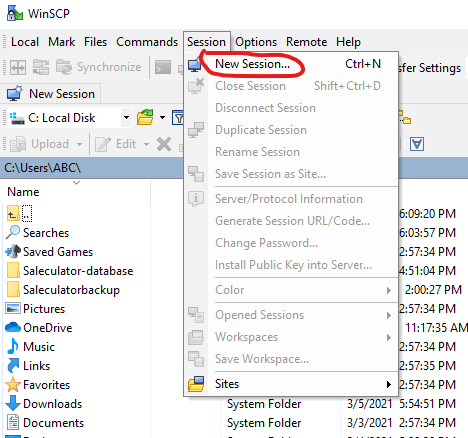Open the Files menu
468x438 pixels.
coord(95,42)
